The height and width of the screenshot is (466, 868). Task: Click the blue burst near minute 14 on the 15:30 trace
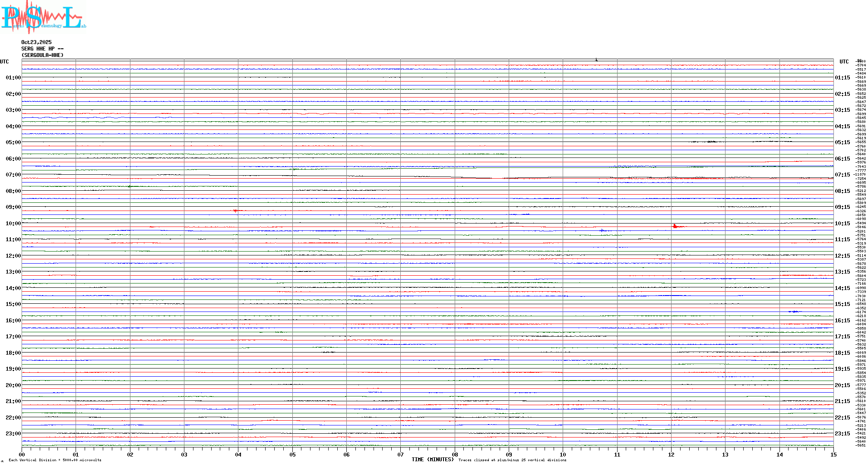[x=795, y=311]
